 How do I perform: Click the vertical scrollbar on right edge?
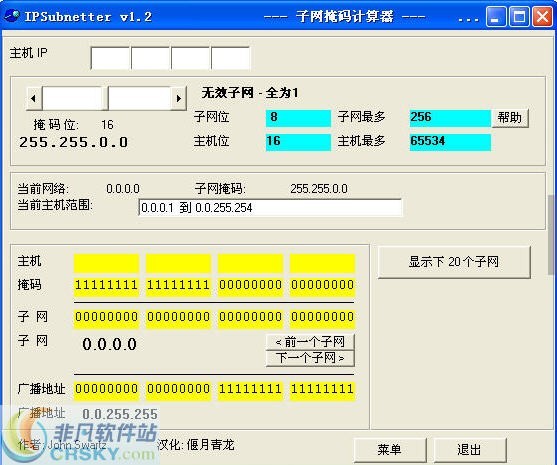pyautogui.click(x=552, y=234)
